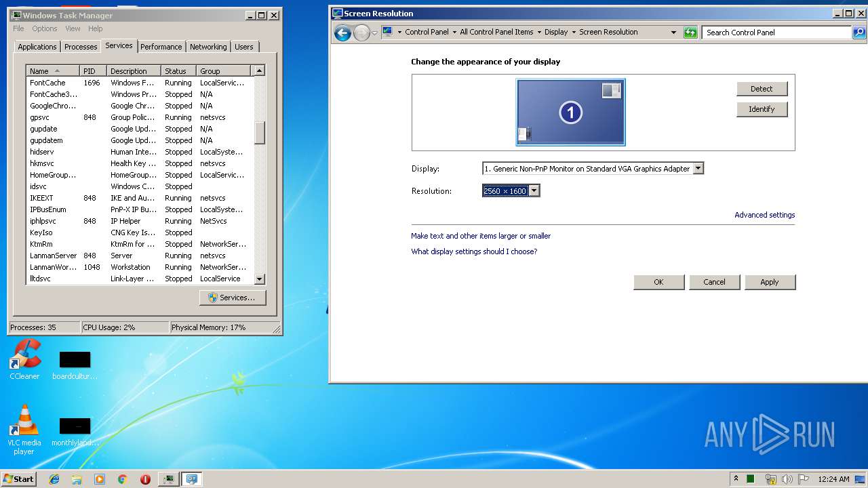Image resolution: width=868 pixels, height=488 pixels.
Task: Open Task Manager Options menu
Action: [45, 28]
